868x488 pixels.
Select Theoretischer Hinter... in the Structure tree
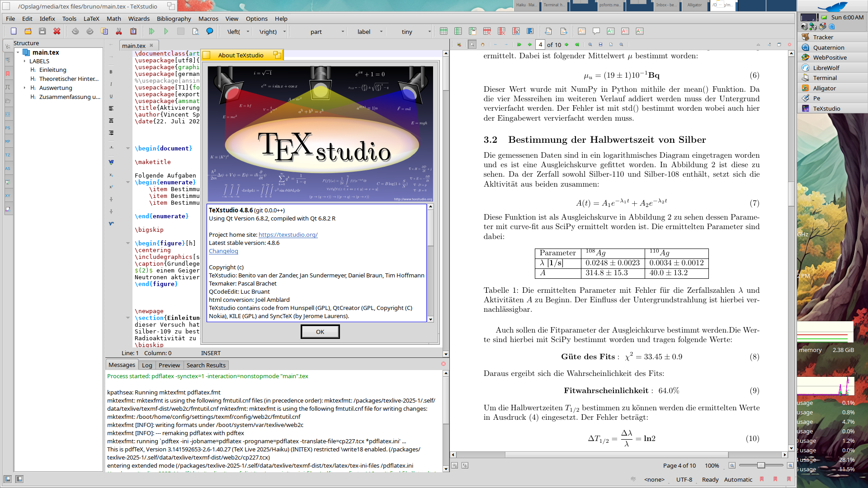click(69, 79)
